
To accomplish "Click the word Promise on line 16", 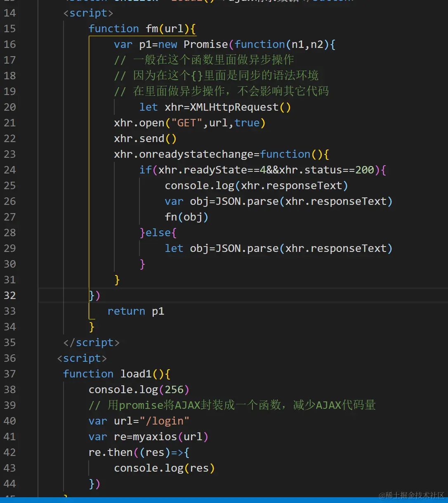I will click(206, 44).
